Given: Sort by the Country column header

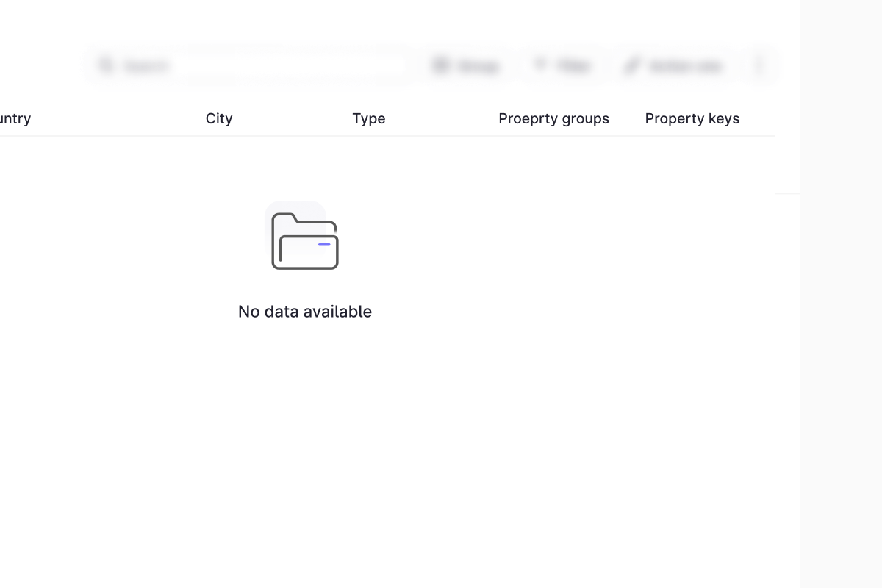Looking at the screenshot, I should click(15, 118).
